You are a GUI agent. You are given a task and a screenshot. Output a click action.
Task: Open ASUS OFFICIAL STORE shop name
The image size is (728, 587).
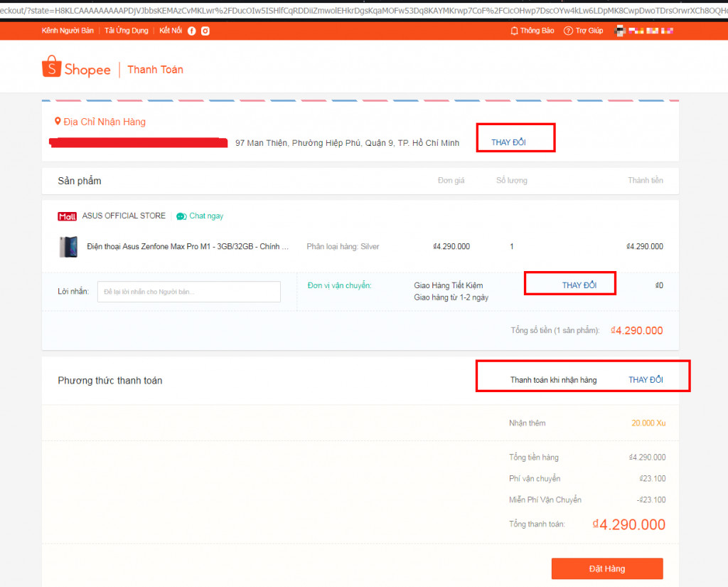pos(124,216)
